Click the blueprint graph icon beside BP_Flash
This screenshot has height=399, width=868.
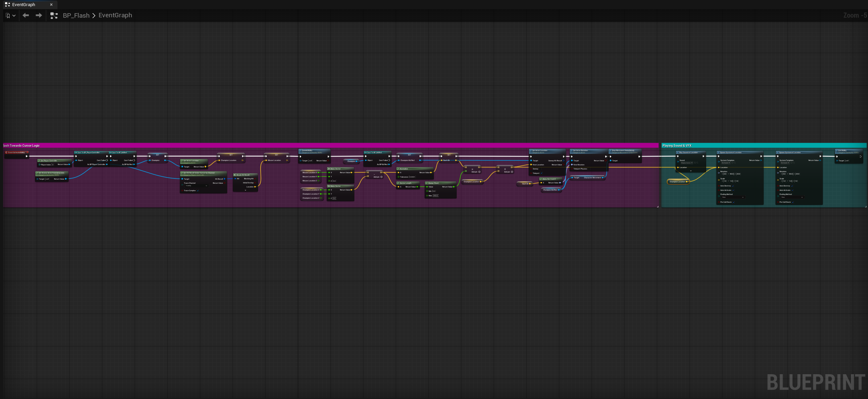point(54,15)
